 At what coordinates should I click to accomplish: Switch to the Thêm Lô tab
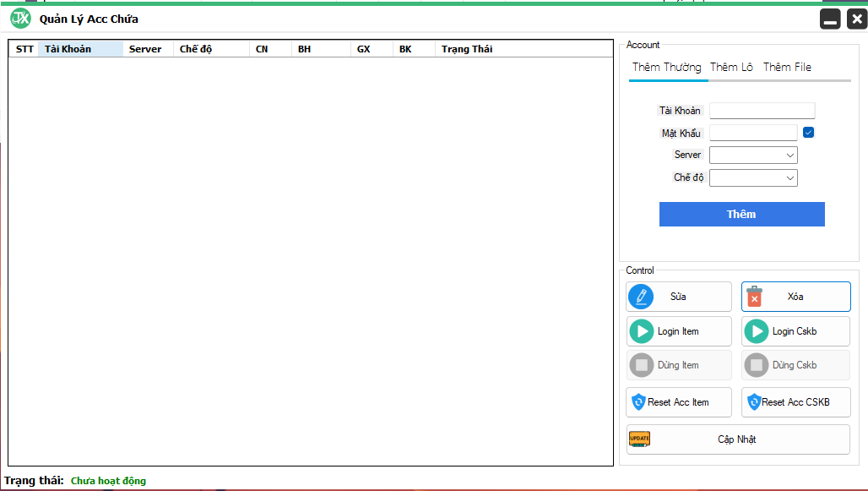[731, 67]
